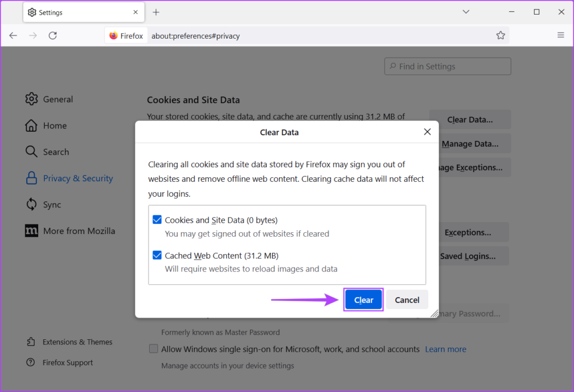Click the back navigation arrow
This screenshot has width=574, height=392.
(x=13, y=35)
